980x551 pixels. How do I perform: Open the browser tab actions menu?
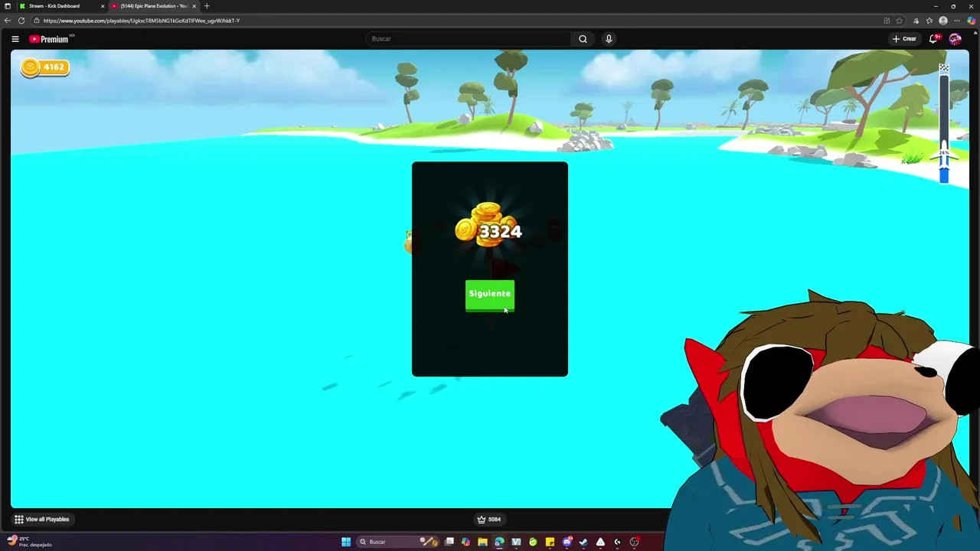pyautogui.click(x=8, y=6)
